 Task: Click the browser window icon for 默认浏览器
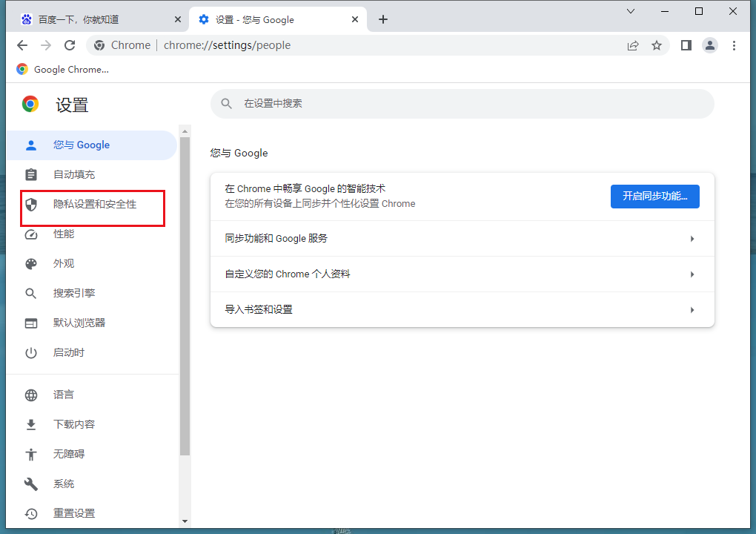31,323
